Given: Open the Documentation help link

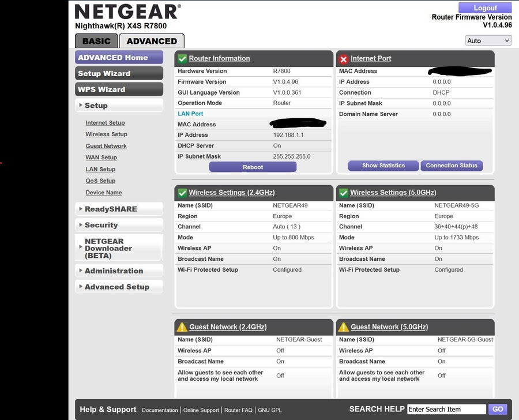Looking at the screenshot, I should click(160, 410).
